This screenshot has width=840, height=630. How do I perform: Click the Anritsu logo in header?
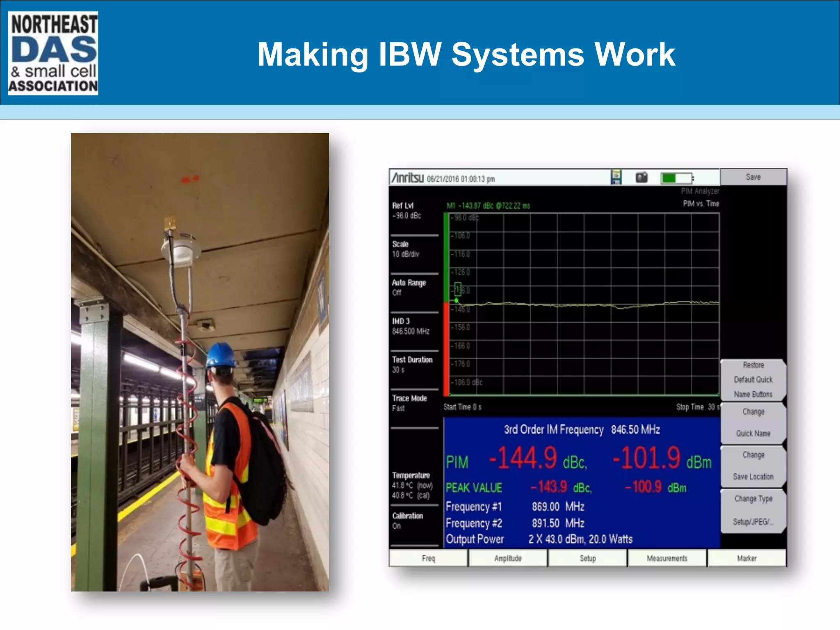[407, 178]
